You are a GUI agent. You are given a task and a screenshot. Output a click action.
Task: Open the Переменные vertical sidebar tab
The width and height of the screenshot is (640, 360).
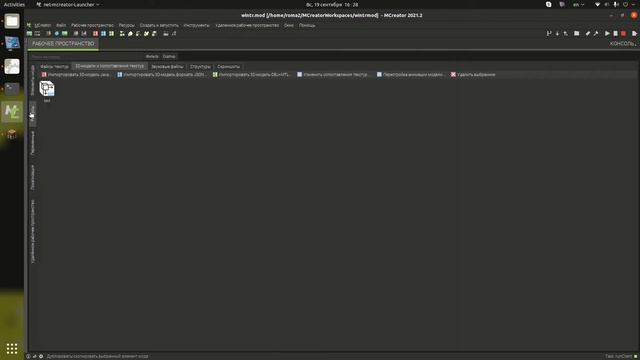33,143
